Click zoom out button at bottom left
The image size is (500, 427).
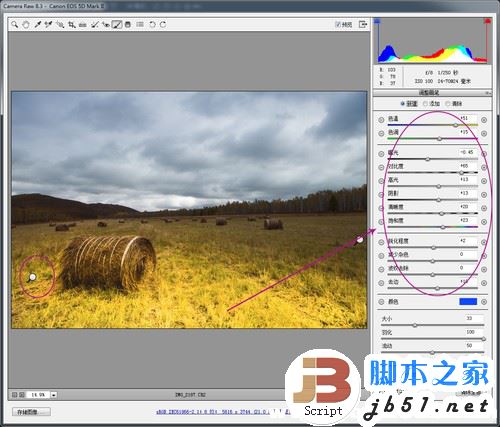(x=14, y=395)
